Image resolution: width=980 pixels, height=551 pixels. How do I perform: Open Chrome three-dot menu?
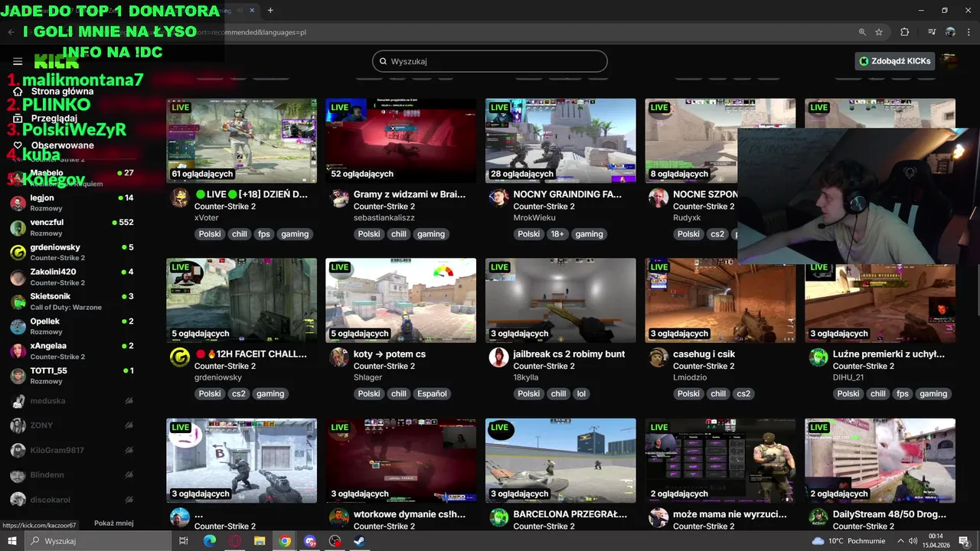pos(969,32)
